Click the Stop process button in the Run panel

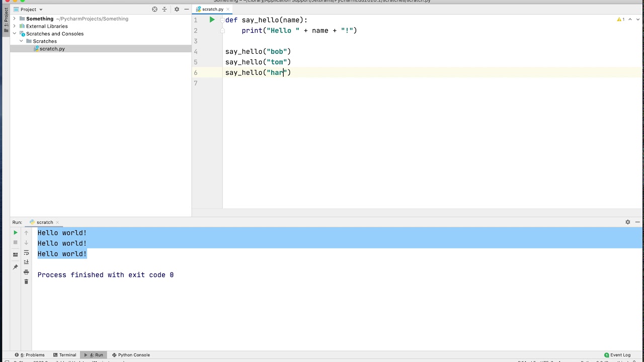pyautogui.click(x=16, y=242)
